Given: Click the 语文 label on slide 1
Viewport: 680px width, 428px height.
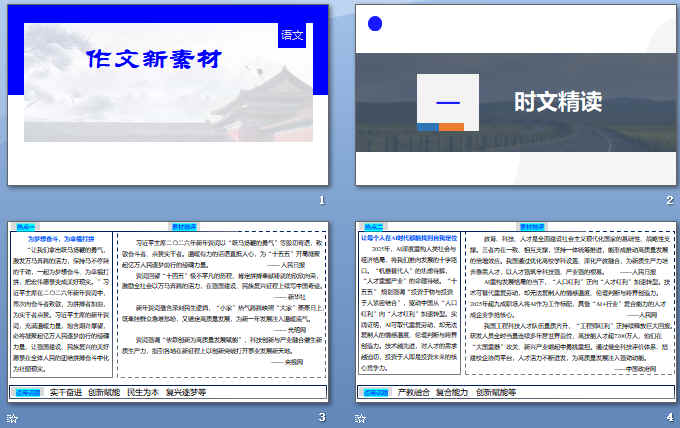Looking at the screenshot, I should coord(292,35).
